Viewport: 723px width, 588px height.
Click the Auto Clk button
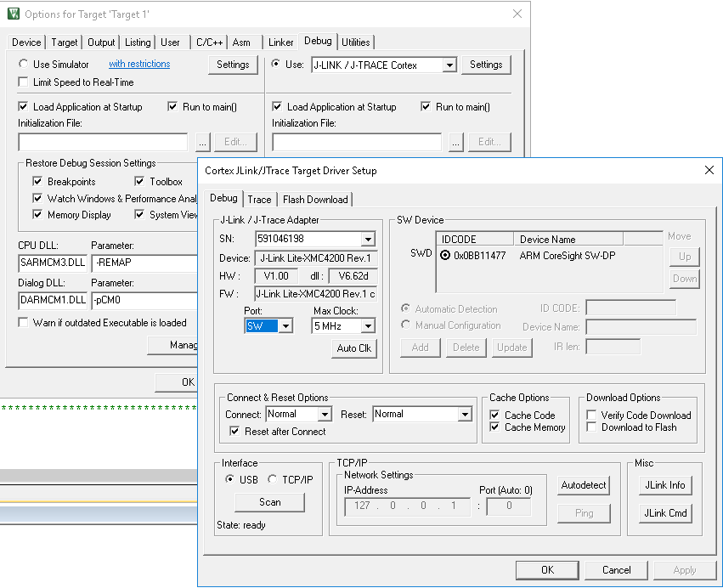(354, 348)
